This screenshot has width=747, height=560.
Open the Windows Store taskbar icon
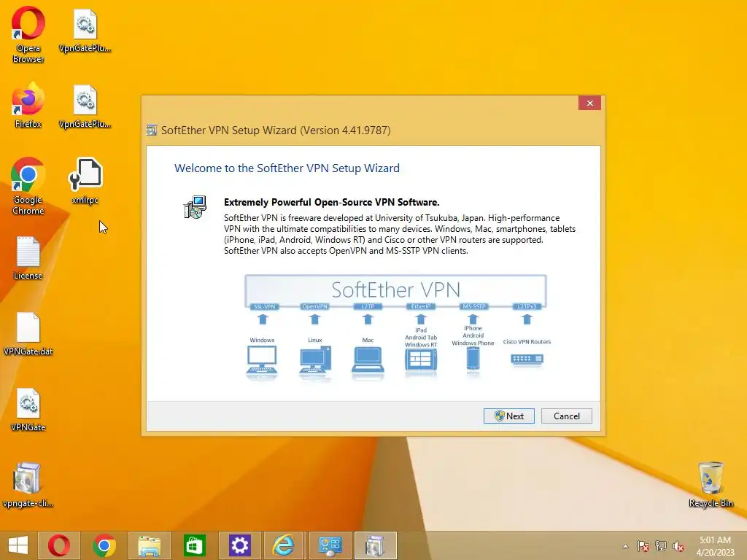[194, 545]
